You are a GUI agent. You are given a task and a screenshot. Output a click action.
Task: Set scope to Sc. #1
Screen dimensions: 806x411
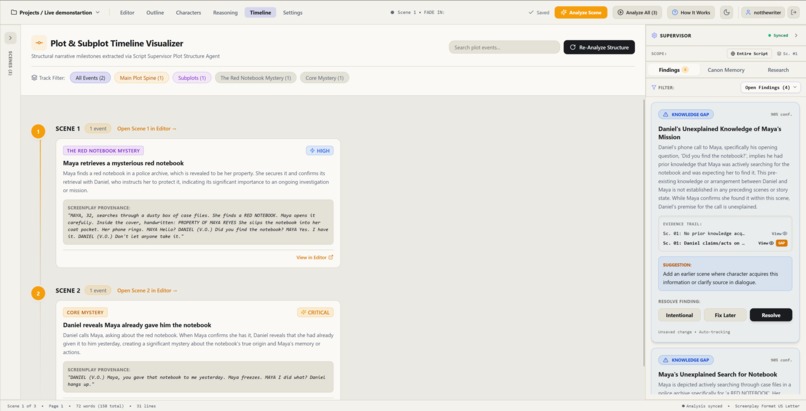[x=787, y=53]
